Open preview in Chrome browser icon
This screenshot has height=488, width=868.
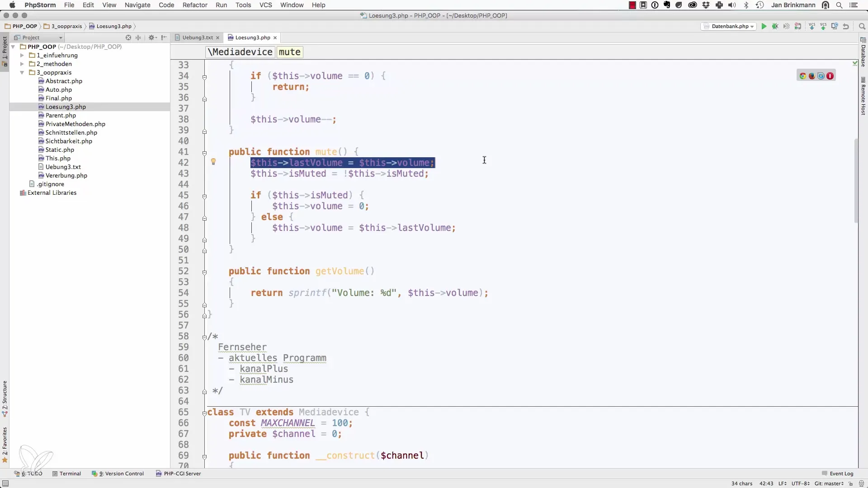point(803,76)
